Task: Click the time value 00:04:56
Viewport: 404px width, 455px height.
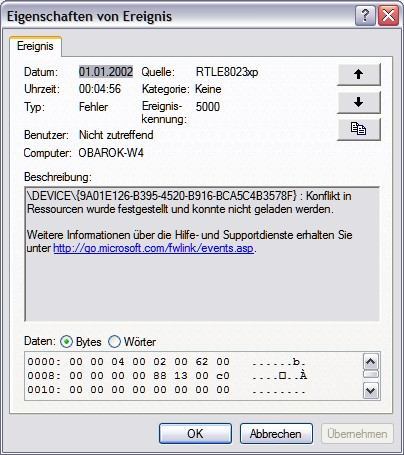Action: pyautogui.click(x=100, y=89)
